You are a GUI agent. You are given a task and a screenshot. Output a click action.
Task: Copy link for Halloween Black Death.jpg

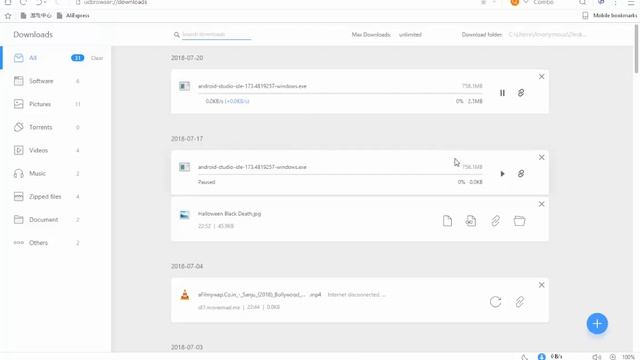click(495, 221)
